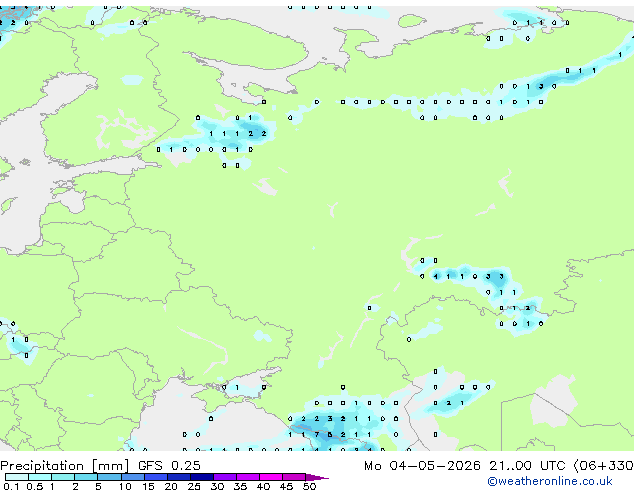Click the '30' legend scale label
Screen dimensions: 634x490
tap(217, 486)
